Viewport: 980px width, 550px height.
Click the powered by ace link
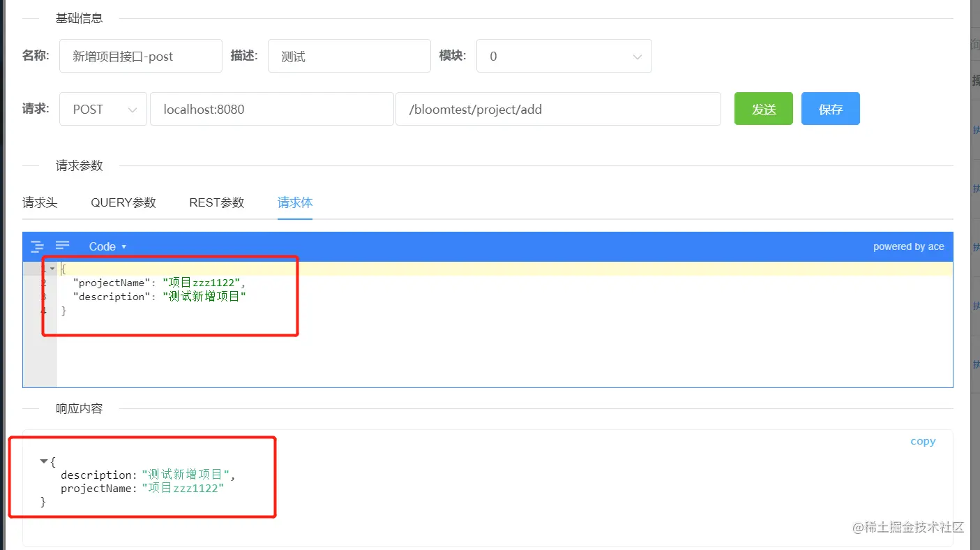[908, 246]
